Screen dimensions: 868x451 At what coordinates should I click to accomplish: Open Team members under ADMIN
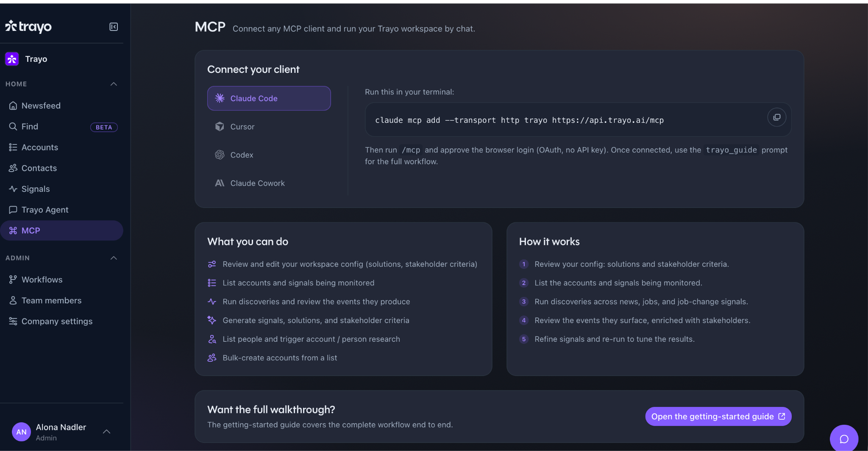coord(61,300)
